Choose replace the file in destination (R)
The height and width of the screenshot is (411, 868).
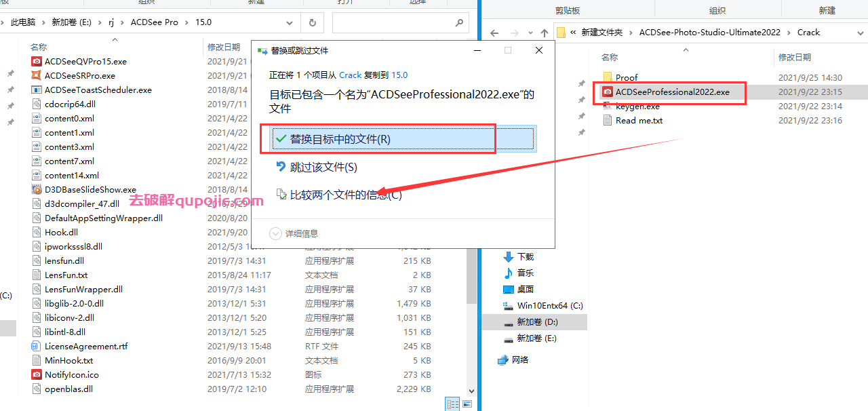[403, 139]
